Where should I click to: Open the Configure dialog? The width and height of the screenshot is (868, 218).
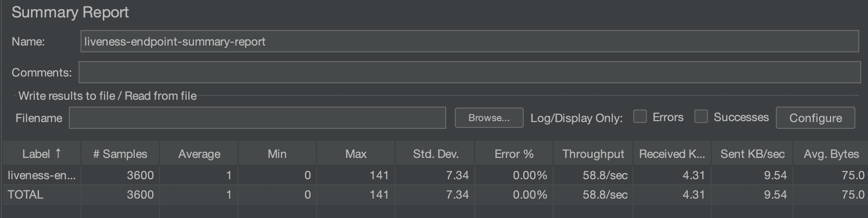coord(816,118)
